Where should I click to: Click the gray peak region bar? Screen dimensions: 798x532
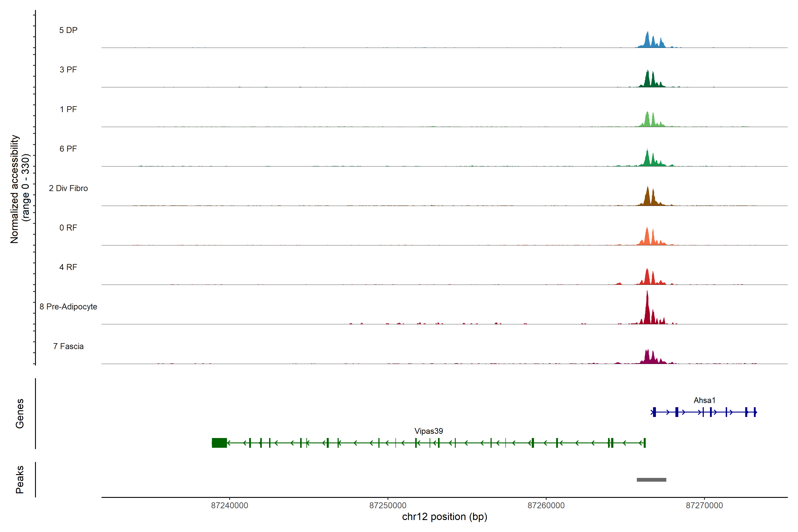pos(651,479)
